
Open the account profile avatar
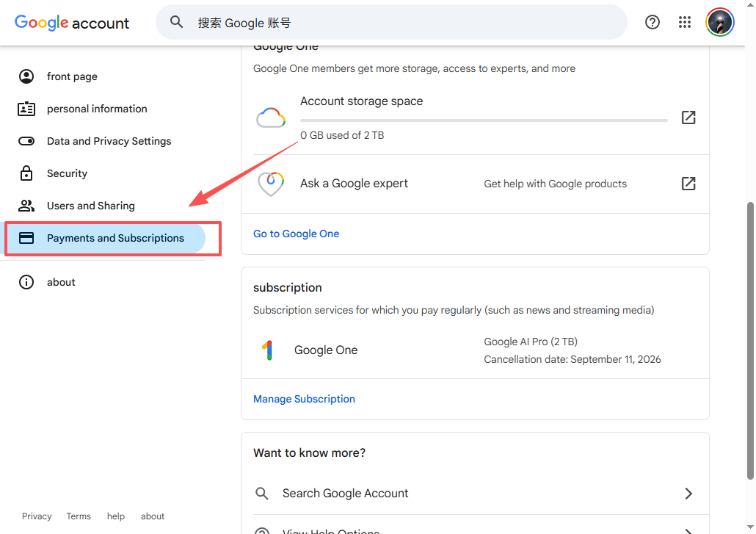tap(719, 22)
